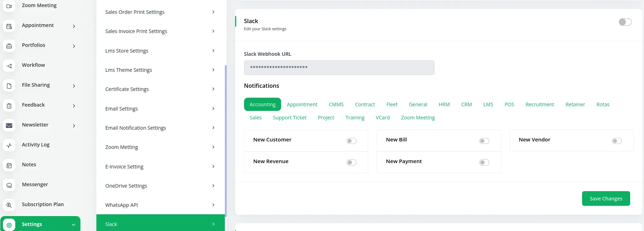Click the Workflow icon in sidebar

tap(9, 66)
